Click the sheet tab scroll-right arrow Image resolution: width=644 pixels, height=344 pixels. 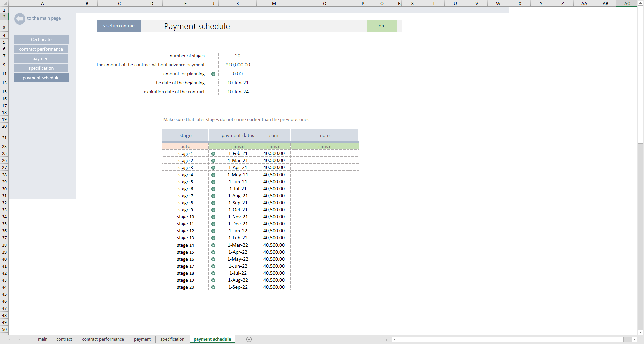point(19,339)
